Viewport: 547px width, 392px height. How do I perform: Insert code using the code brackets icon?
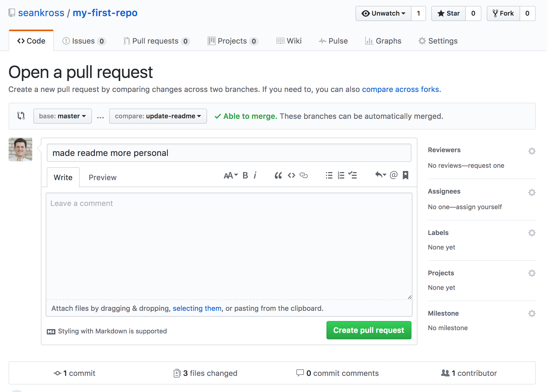[292, 176]
